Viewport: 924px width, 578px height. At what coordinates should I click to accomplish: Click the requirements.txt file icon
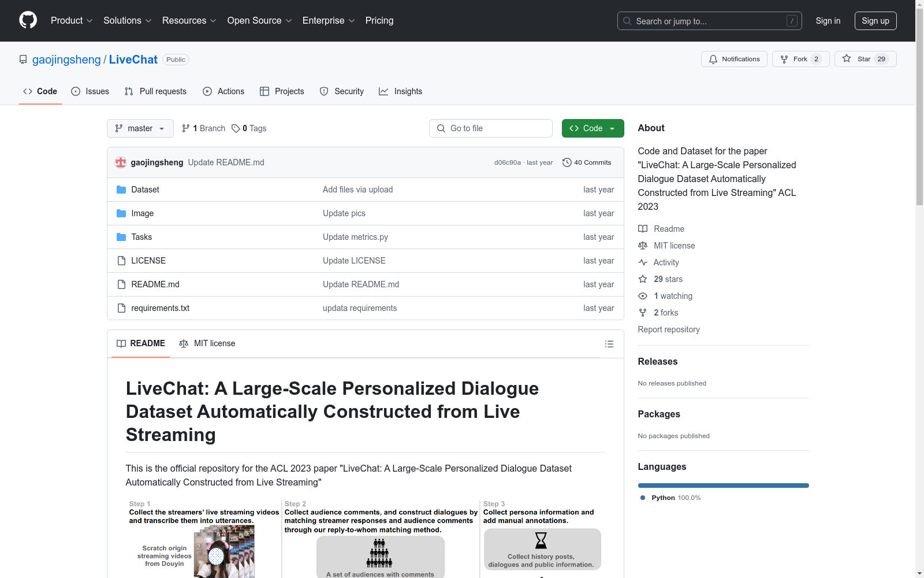click(121, 308)
